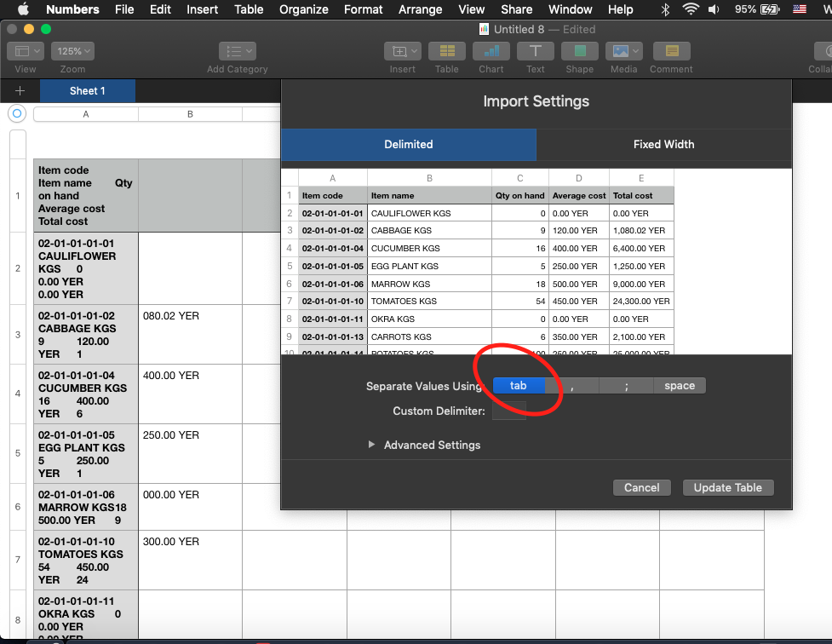Expand Advanced Settings disclosure triangle
832x644 pixels.
371,445
